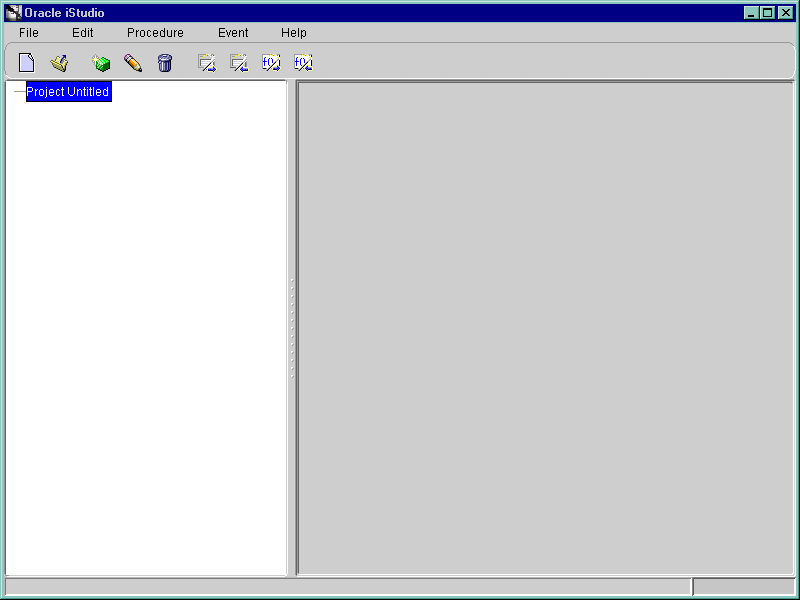The height and width of the screenshot is (600, 800).
Task: Click the event icon with right-pointing arrow
Action: [x=207, y=63]
